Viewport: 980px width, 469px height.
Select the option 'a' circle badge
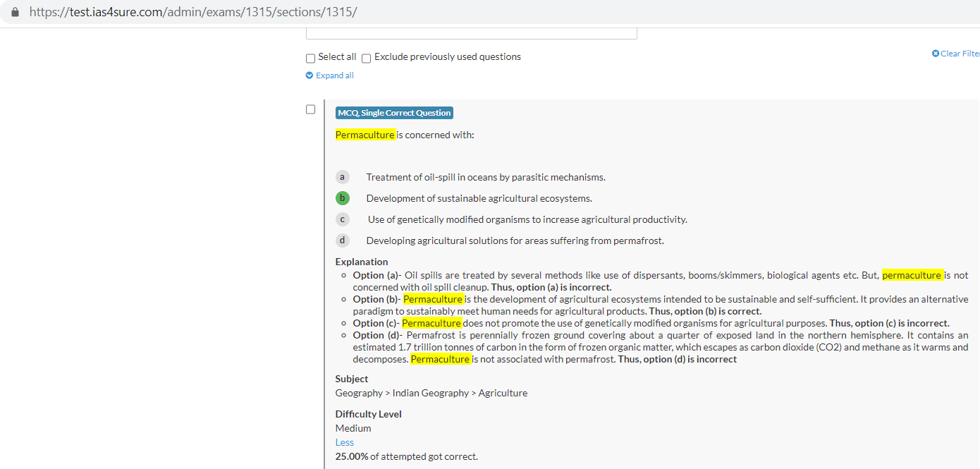(342, 177)
